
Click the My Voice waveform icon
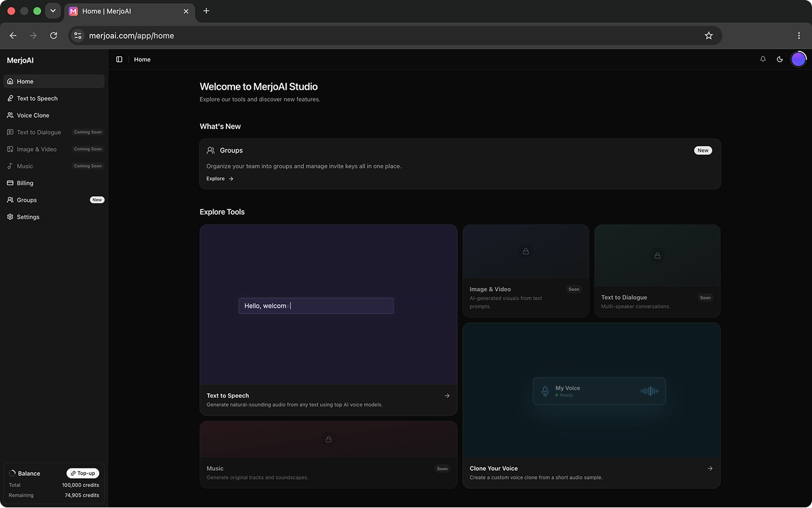click(650, 392)
